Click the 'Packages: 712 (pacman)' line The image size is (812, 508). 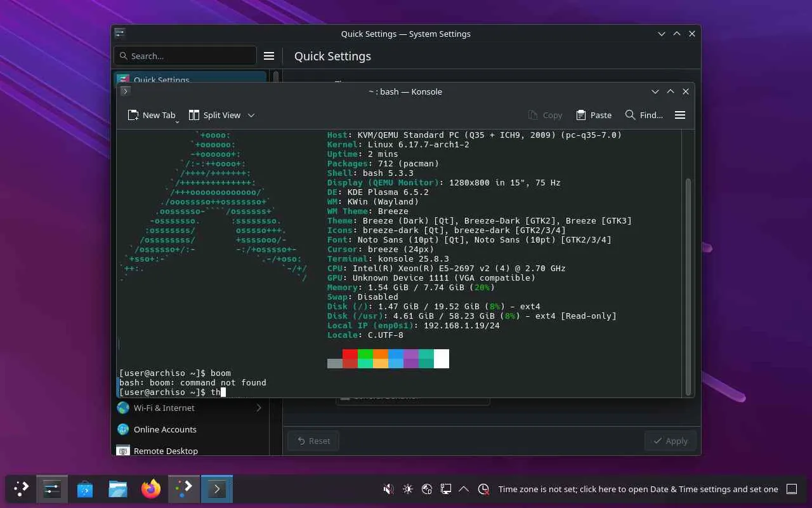click(383, 163)
